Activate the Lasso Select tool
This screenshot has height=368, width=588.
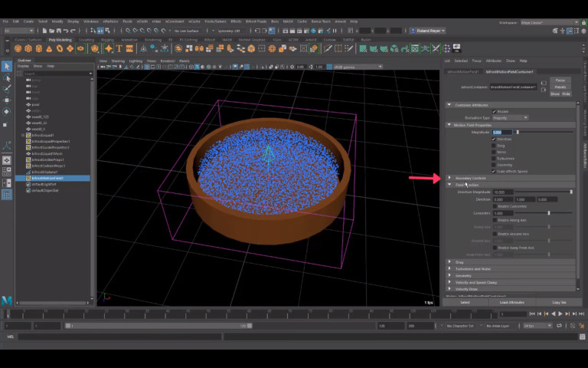(x=7, y=78)
